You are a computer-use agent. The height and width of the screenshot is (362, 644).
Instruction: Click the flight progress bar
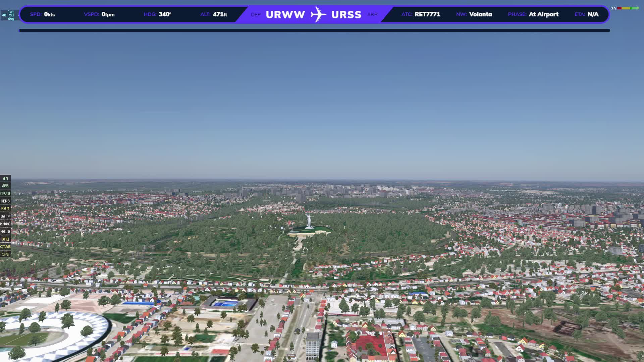click(314, 31)
